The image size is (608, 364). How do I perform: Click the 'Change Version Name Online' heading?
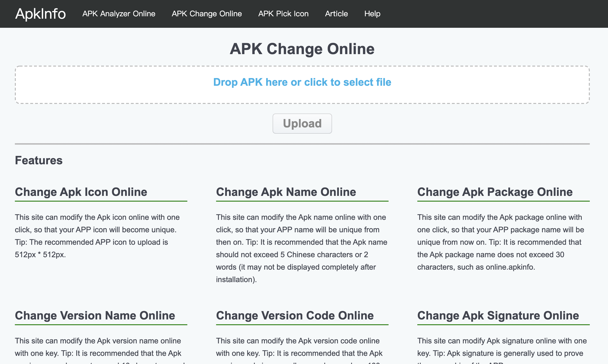point(95,315)
